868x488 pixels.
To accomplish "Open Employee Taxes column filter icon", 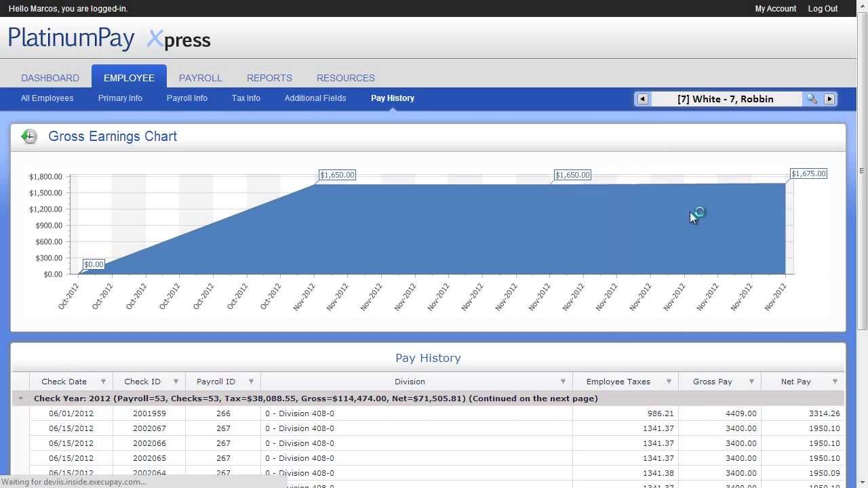I will [669, 382].
